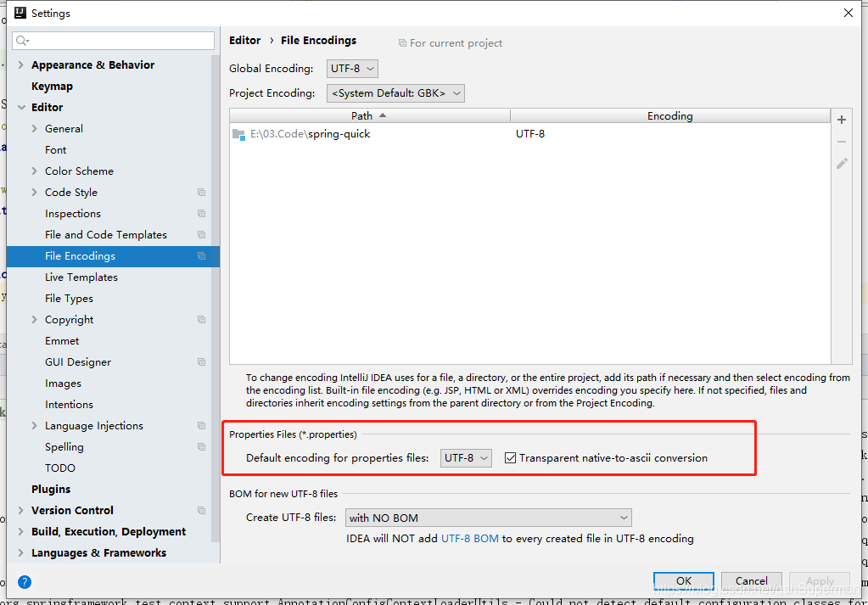Select Emmet settings item
The image size is (868, 605).
pos(62,341)
